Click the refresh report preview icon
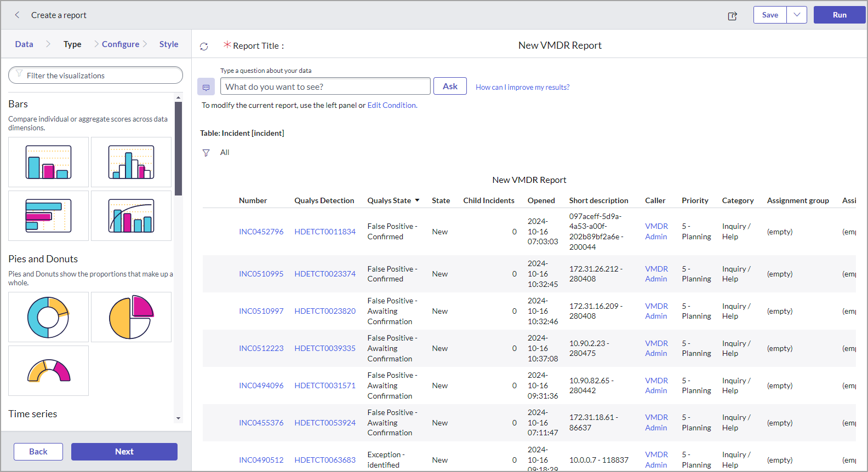The image size is (868, 472). (x=204, y=47)
